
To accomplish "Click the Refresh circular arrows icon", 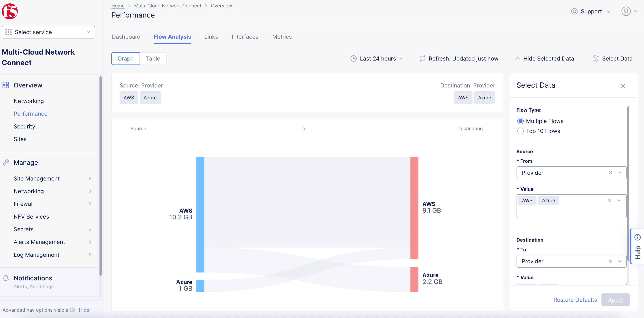I will (422, 59).
